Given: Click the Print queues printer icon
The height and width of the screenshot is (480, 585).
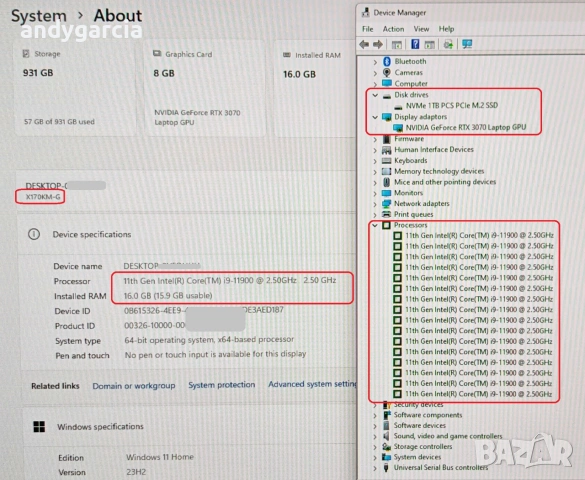Looking at the screenshot, I should [x=387, y=214].
